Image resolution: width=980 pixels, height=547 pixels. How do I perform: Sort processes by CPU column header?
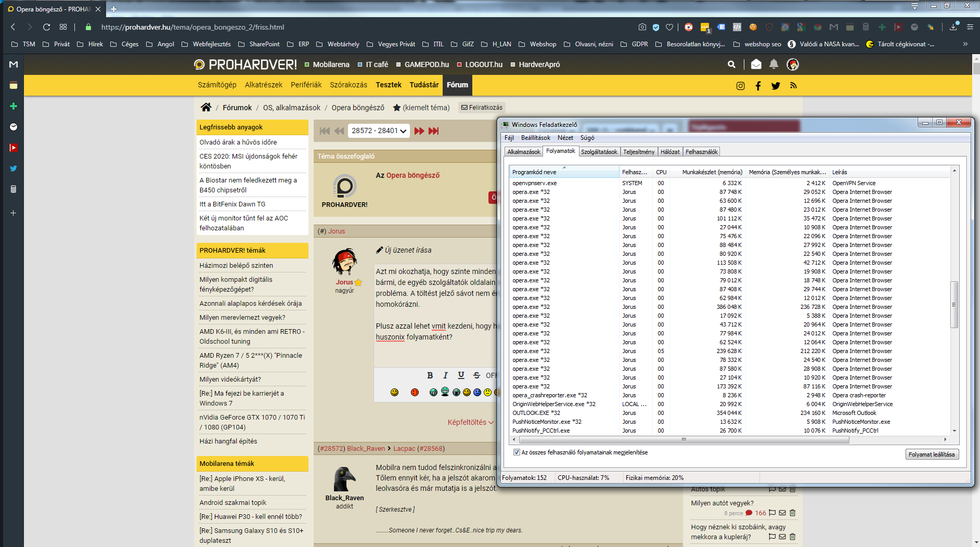coord(661,172)
